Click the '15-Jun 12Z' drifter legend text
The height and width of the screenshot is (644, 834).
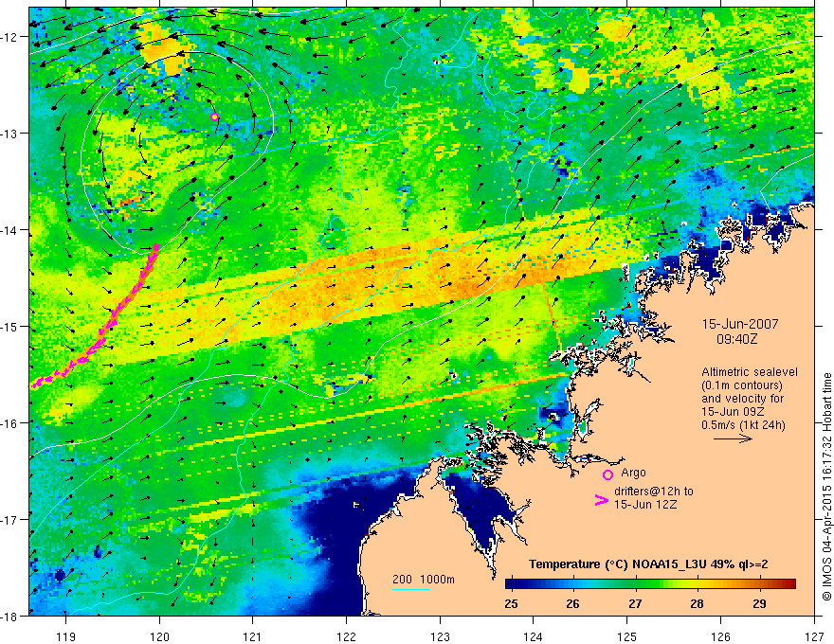click(645, 504)
